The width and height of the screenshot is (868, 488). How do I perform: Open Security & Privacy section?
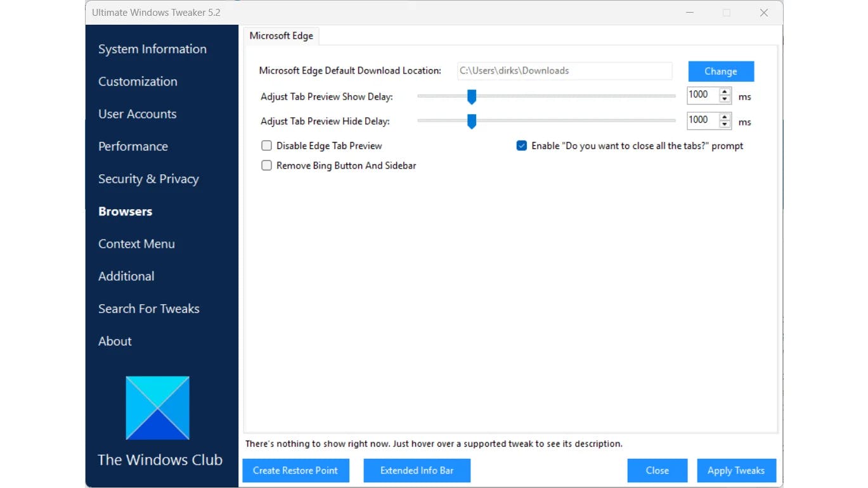148,179
